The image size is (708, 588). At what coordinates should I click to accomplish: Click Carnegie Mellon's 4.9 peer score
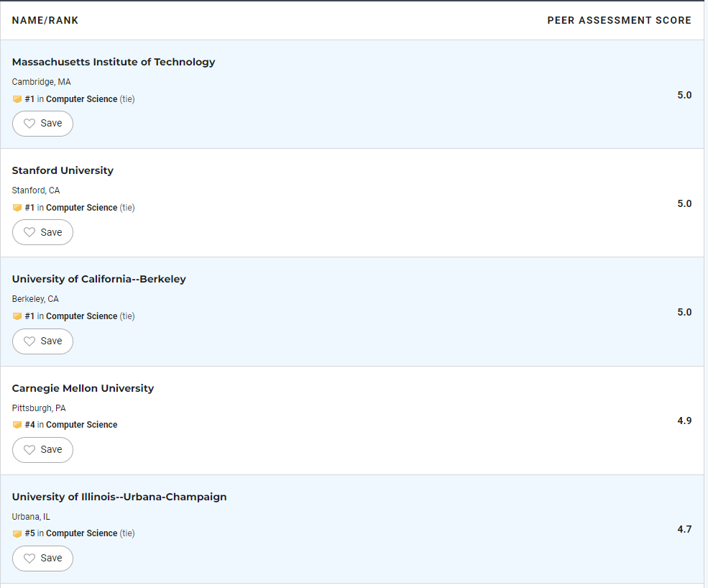[x=684, y=421]
